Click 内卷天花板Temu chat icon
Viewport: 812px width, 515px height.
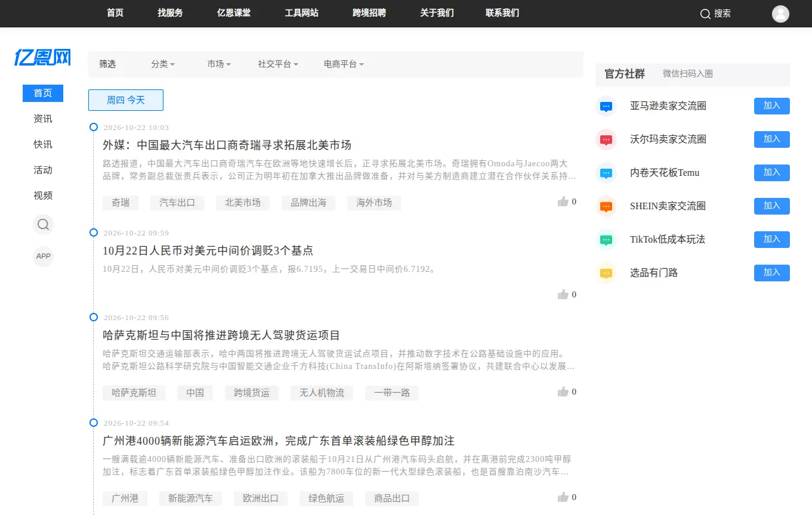606,173
